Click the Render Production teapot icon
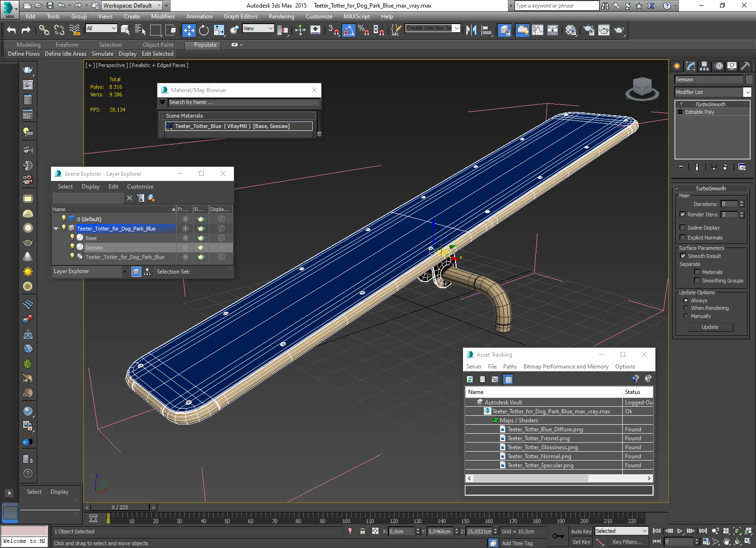The width and height of the screenshot is (756, 548). pos(619,30)
